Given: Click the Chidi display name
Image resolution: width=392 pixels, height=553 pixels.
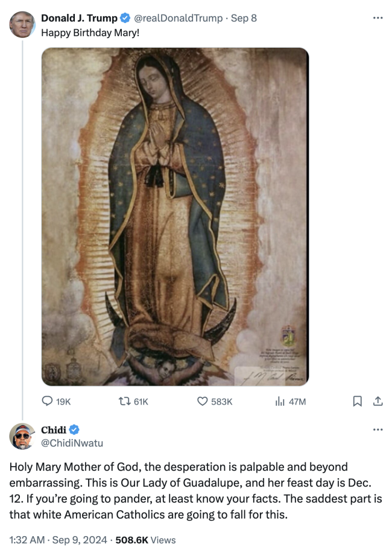Looking at the screenshot, I should coord(54,430).
